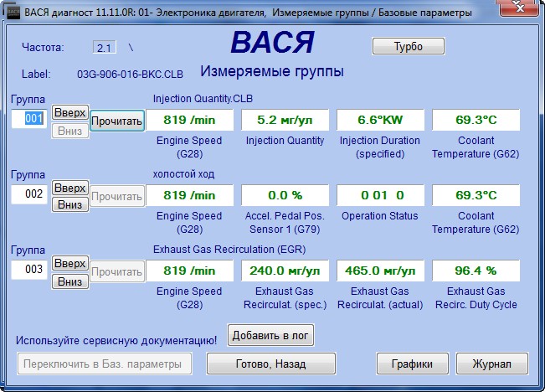Click the ВАСЯ logo text

[x=273, y=43]
